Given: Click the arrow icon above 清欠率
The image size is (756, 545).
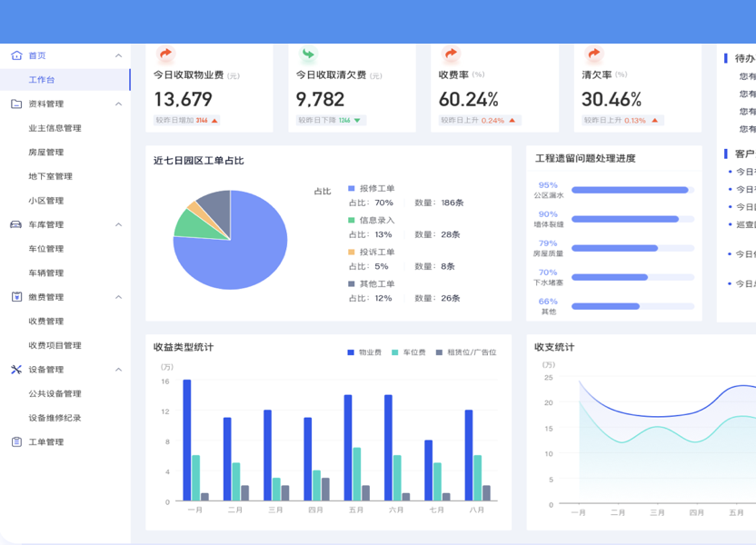Looking at the screenshot, I should click(594, 54).
